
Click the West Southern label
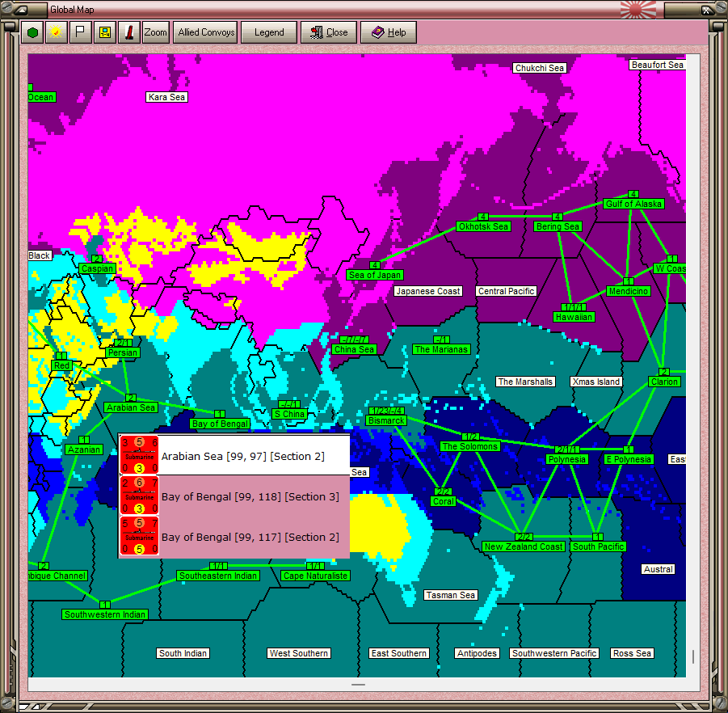[299, 653]
